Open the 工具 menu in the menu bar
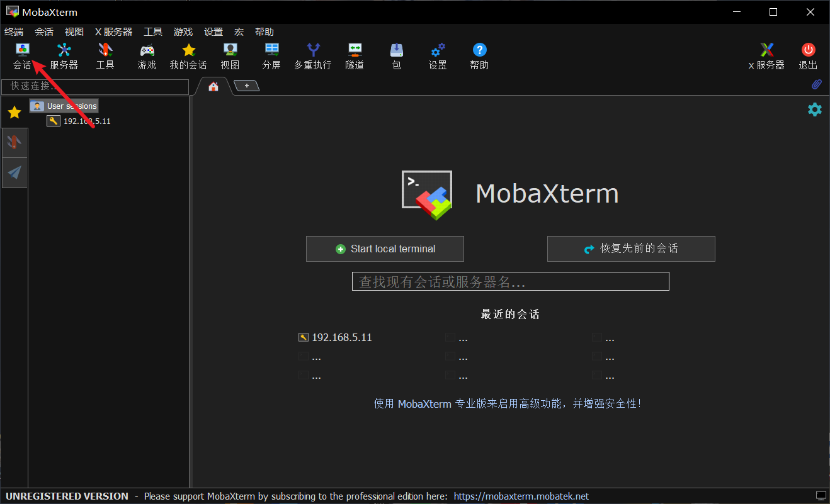This screenshot has width=830, height=504. pos(153,31)
